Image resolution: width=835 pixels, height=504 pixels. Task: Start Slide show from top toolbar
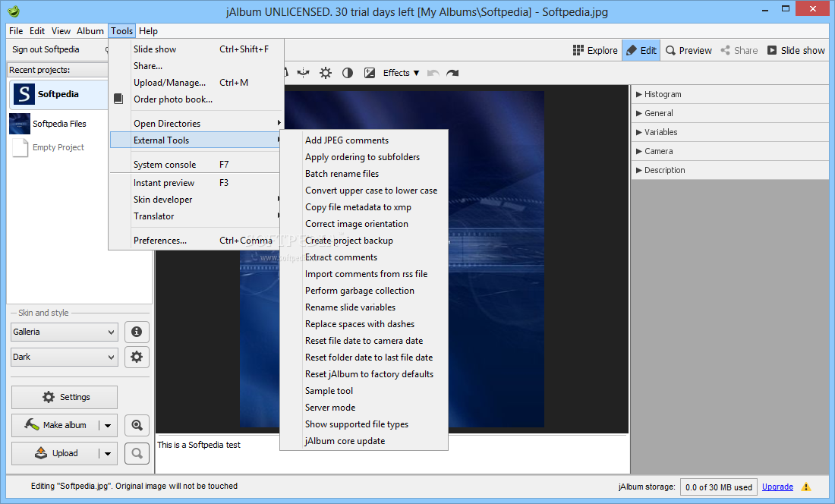pos(796,51)
